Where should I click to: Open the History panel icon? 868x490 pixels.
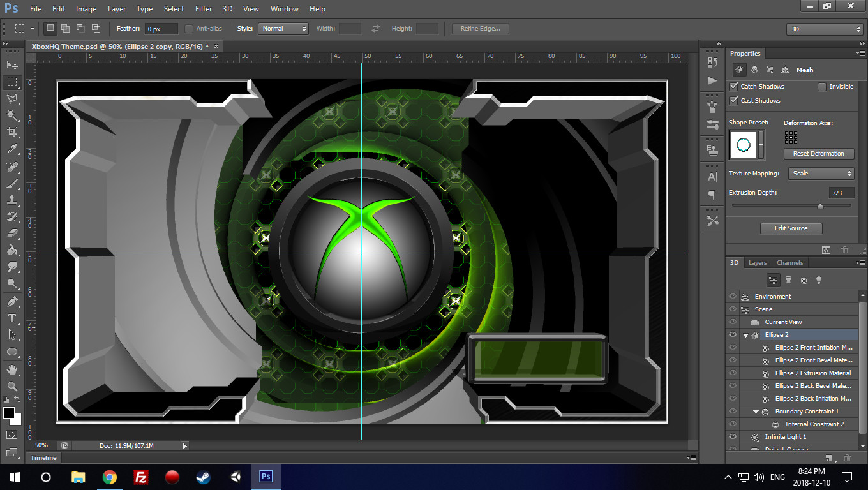(712, 63)
